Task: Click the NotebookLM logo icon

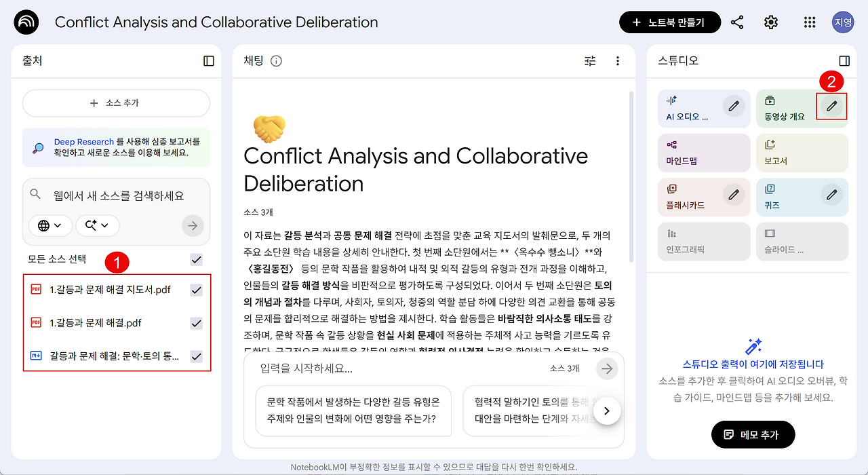Action: click(26, 22)
